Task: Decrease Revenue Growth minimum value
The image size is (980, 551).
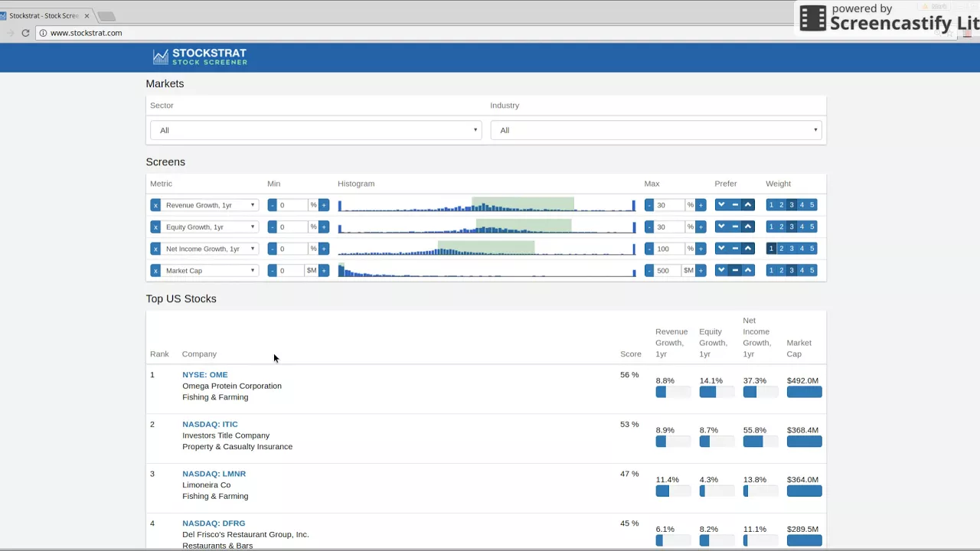Action: tap(272, 205)
